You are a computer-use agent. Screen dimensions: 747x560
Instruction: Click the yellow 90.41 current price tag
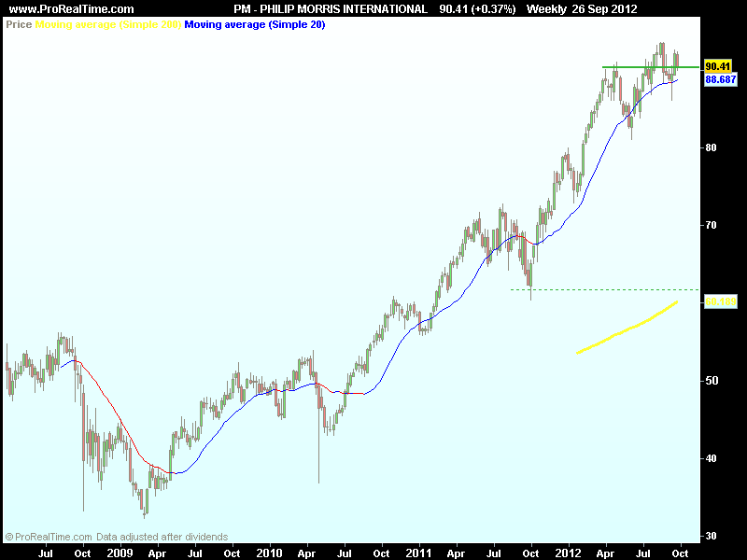click(718, 66)
